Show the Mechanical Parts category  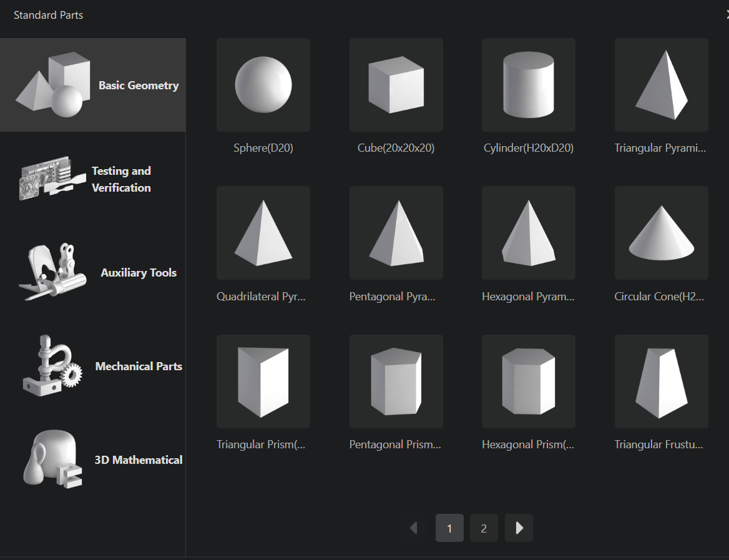coord(93,366)
